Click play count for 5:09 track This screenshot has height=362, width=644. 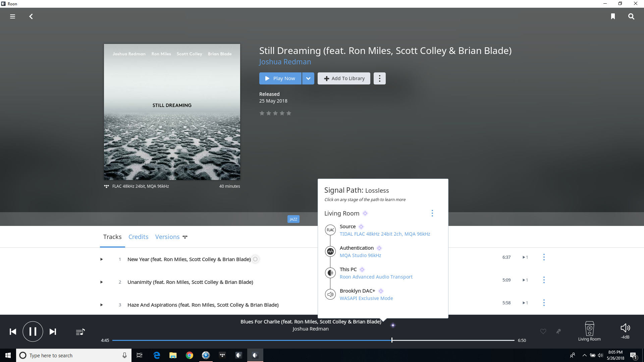pyautogui.click(x=525, y=280)
